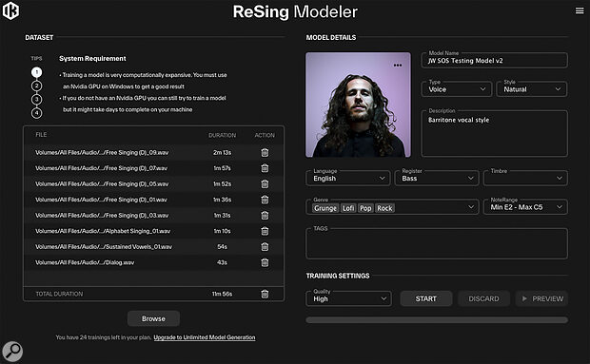Viewport: 590px width, 364px height.
Task: Open Upgrade to Unlimited Model Generation link
Action: tap(205, 337)
